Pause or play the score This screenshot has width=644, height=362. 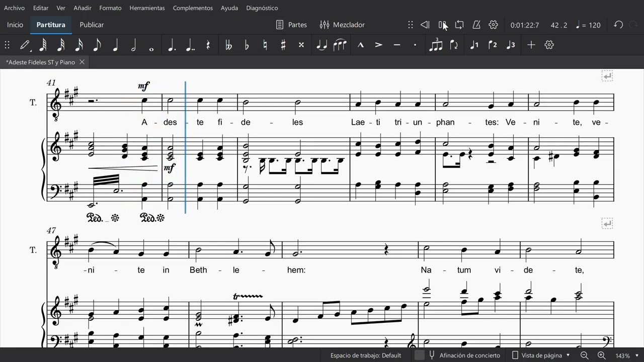point(442,25)
